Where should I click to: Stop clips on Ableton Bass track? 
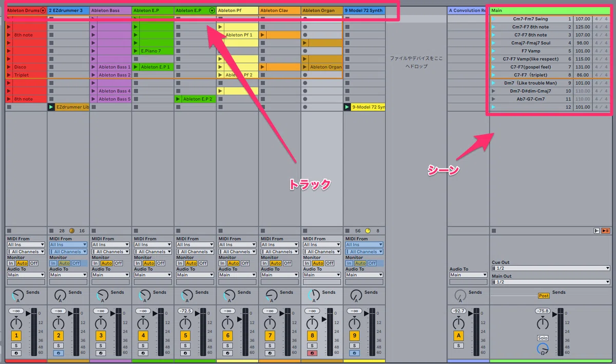pyautogui.click(x=93, y=231)
